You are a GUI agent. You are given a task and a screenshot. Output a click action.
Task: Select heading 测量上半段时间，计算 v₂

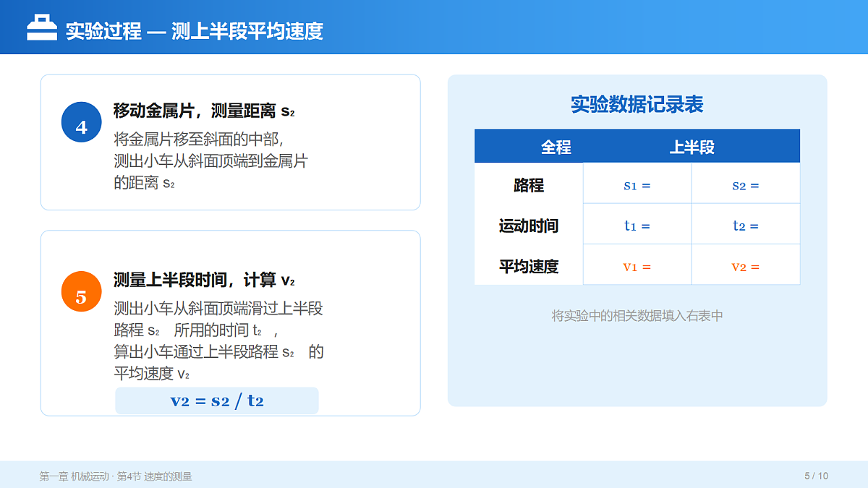coord(204,280)
